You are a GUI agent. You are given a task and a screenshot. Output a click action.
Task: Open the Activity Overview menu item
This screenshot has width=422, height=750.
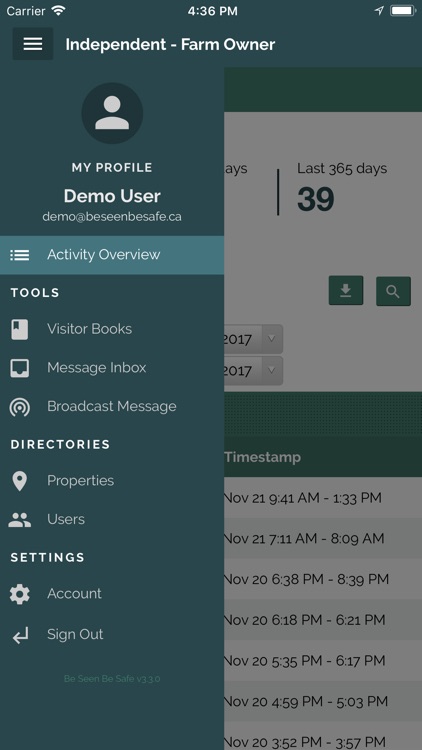pyautogui.click(x=112, y=255)
